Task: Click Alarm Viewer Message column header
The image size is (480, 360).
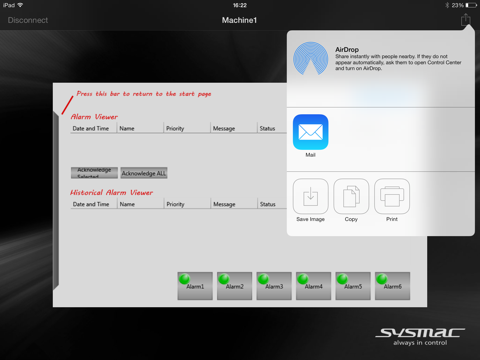Action: tap(233, 128)
